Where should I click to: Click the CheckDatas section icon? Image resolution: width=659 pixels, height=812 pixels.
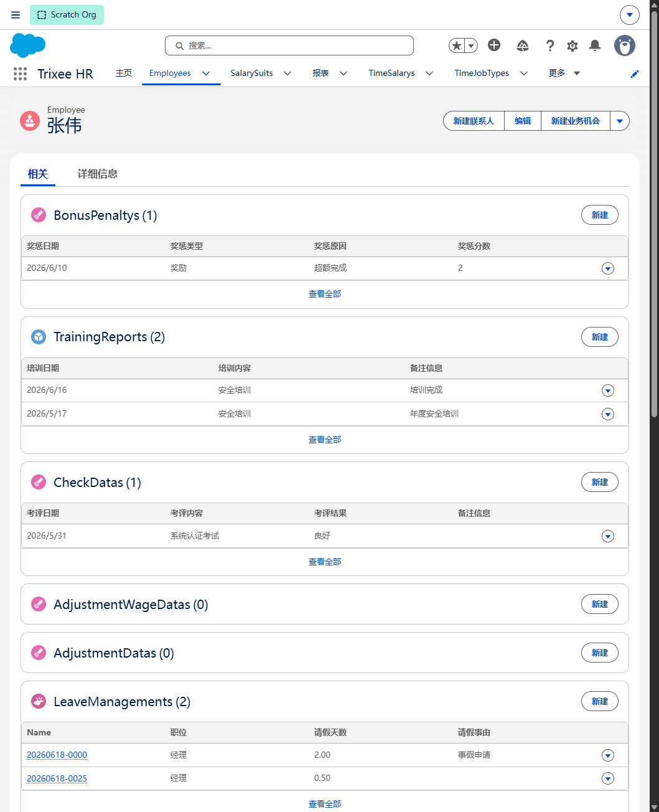coord(39,482)
